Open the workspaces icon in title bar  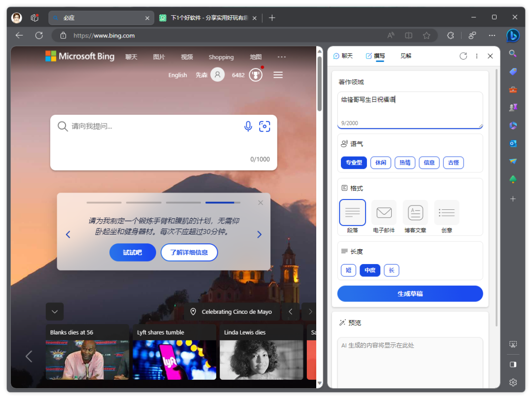tap(34, 18)
